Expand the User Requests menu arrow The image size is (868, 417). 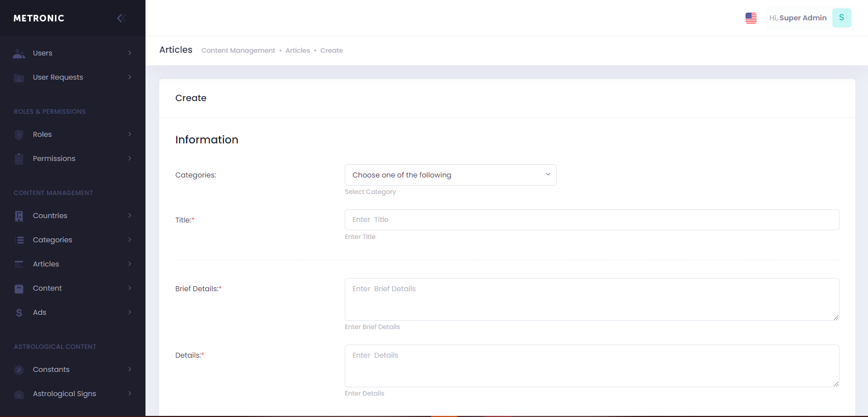130,77
